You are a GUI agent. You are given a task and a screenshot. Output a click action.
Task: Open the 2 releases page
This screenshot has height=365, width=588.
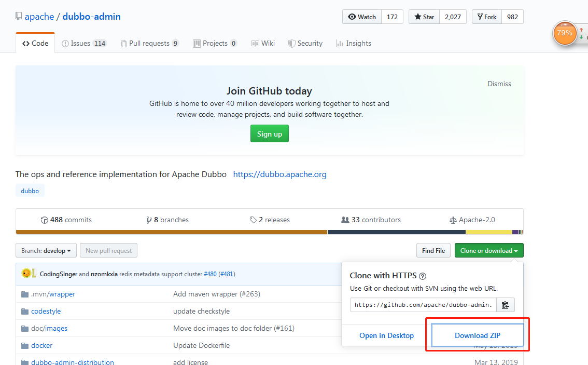pos(270,220)
